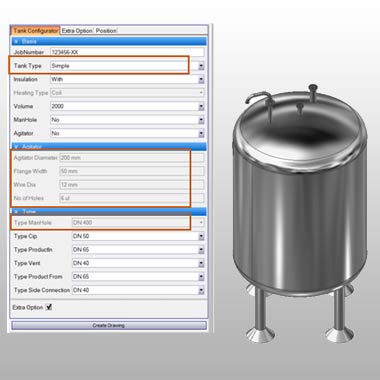Open the Position tab
Image resolution: width=380 pixels, height=380 pixels.
[106, 31]
